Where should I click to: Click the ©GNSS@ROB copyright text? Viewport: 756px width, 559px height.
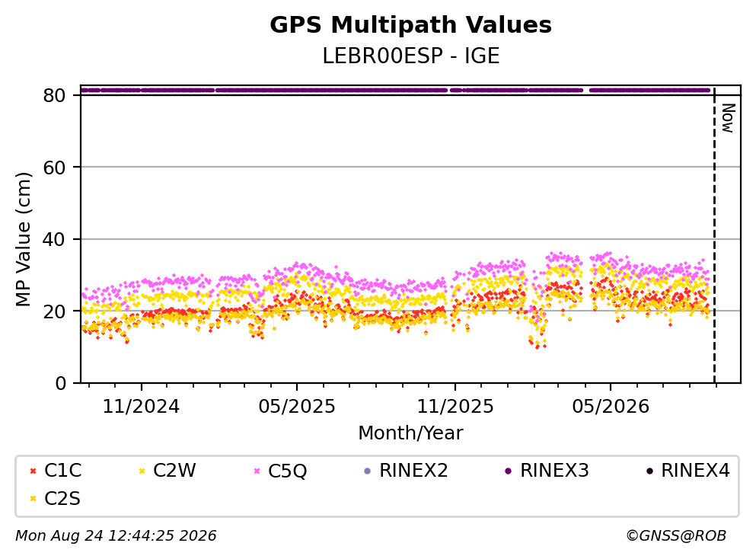[x=676, y=536]
